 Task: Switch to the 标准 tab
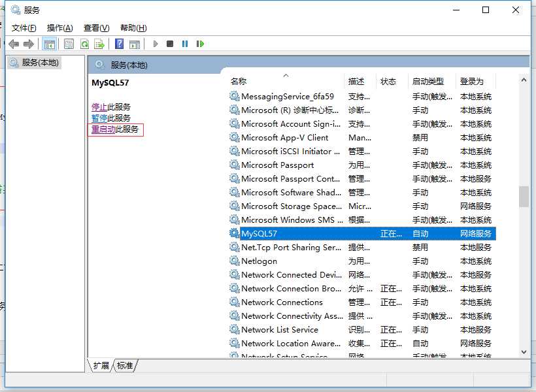125,365
